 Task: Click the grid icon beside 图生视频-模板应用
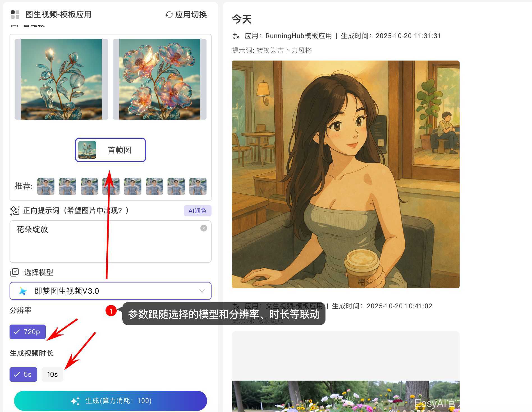pos(15,15)
